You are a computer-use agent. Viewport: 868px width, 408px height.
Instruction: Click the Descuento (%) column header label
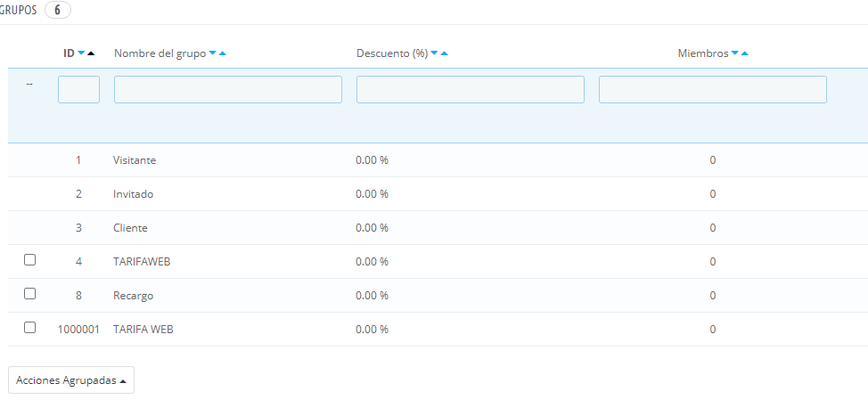(392, 53)
